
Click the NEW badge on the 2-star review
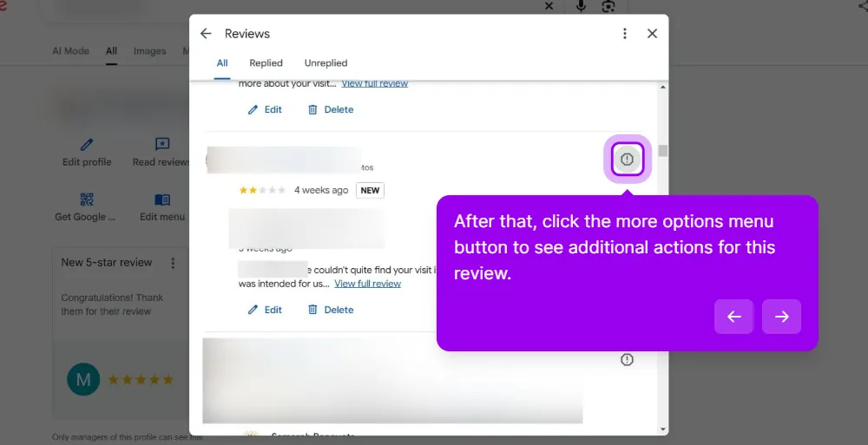[370, 190]
